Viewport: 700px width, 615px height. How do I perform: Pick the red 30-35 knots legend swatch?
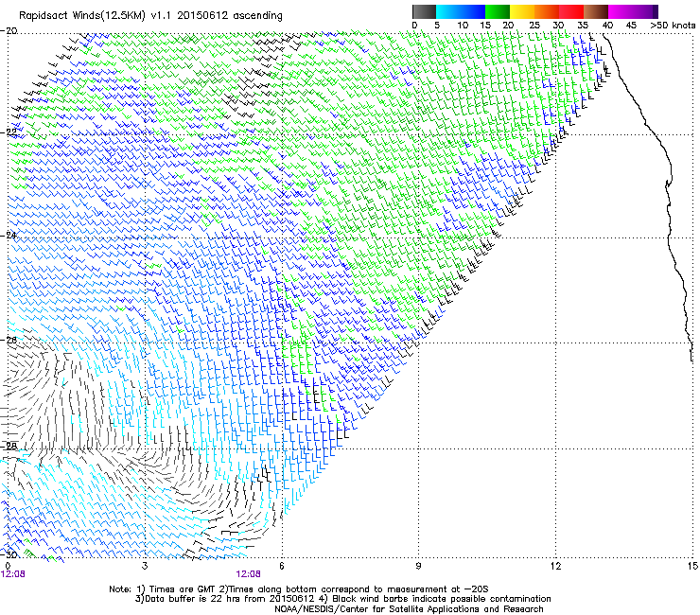pos(571,11)
